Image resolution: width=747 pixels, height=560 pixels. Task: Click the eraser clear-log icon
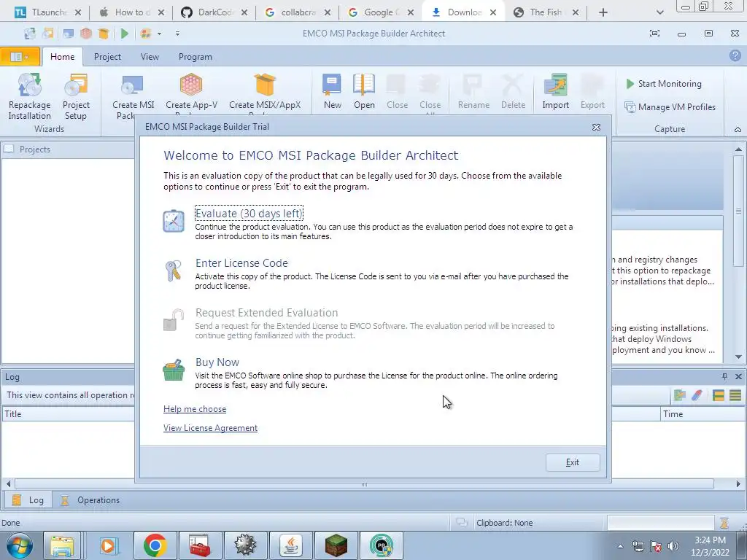click(x=697, y=395)
